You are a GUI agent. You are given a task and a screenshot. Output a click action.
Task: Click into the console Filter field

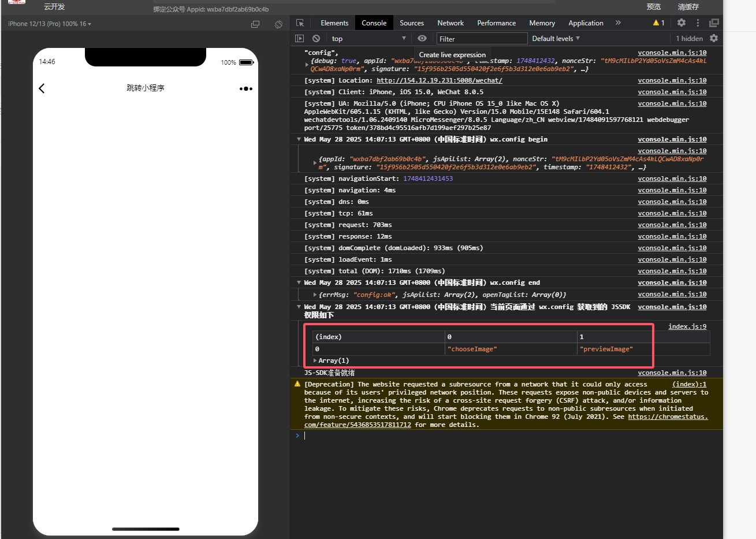(482, 39)
